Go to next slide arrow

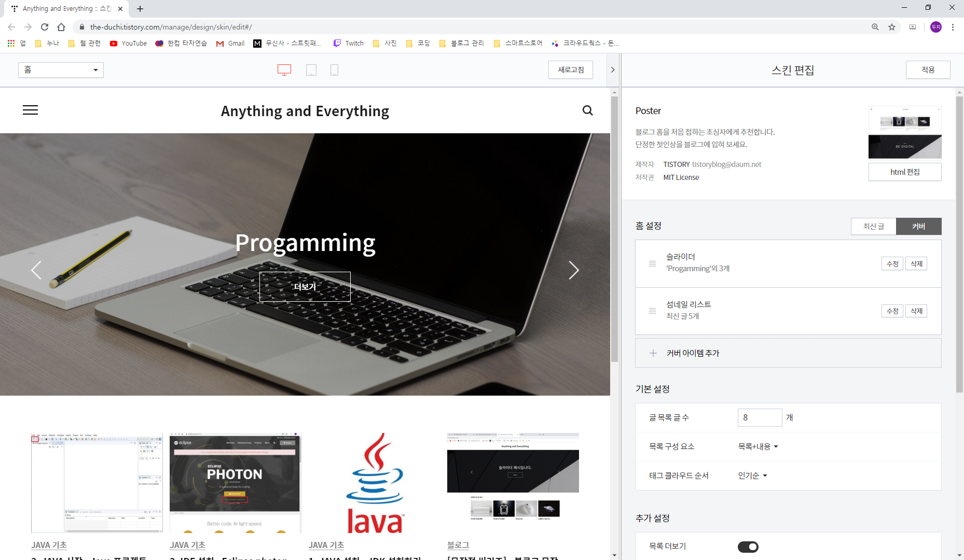573,270
